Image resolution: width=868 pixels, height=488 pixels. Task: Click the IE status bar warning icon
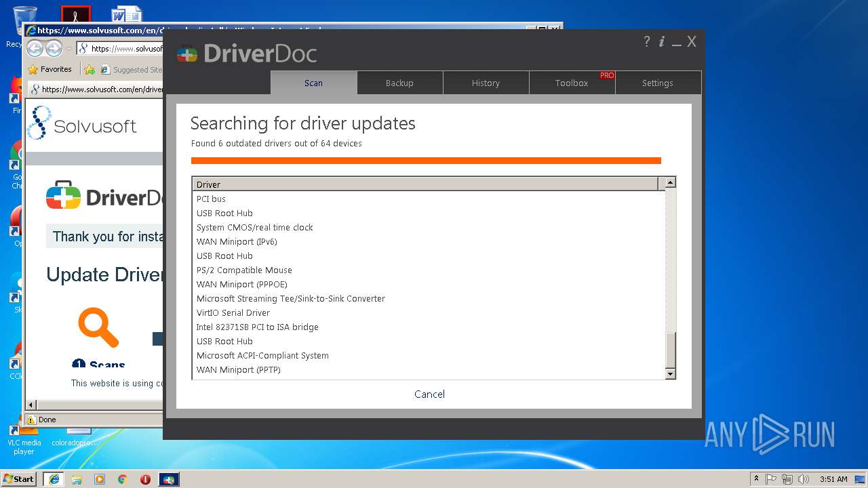(31, 420)
